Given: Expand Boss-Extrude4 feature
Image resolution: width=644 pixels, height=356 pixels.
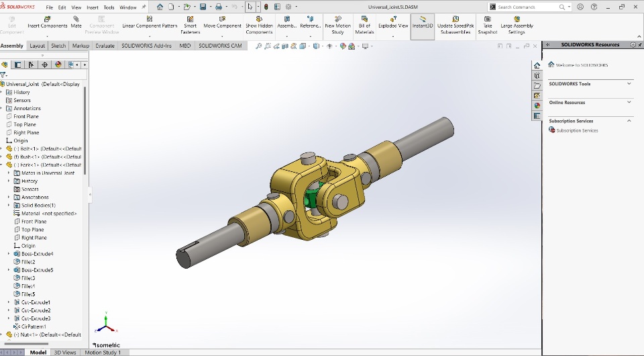Looking at the screenshot, I should click(9, 254).
